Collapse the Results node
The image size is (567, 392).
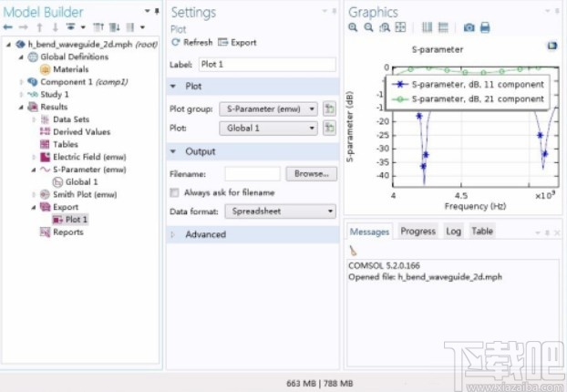[21, 107]
